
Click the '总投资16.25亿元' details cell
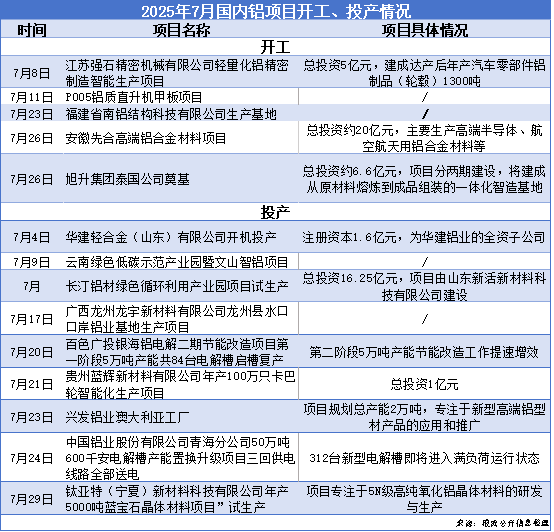coord(424,286)
